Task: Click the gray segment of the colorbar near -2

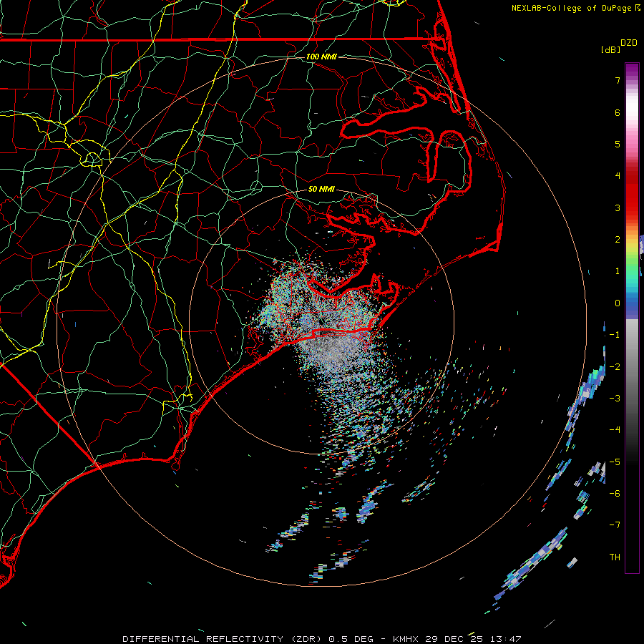Action: 632,367
